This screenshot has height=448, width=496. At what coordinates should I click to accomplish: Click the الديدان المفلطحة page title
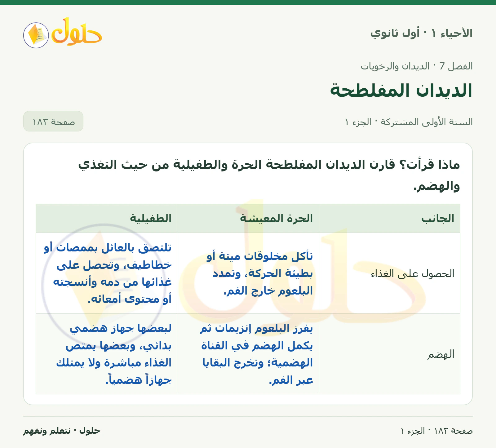click(401, 91)
